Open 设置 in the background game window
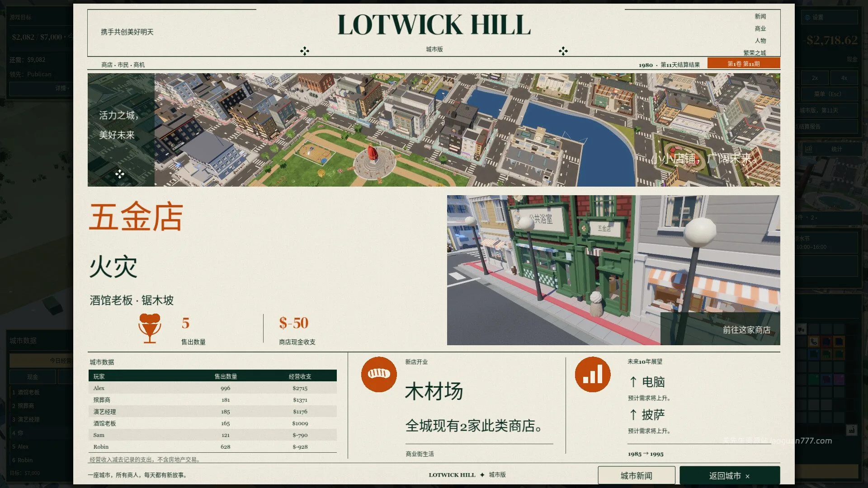This screenshot has height=488, width=868. (830, 17)
